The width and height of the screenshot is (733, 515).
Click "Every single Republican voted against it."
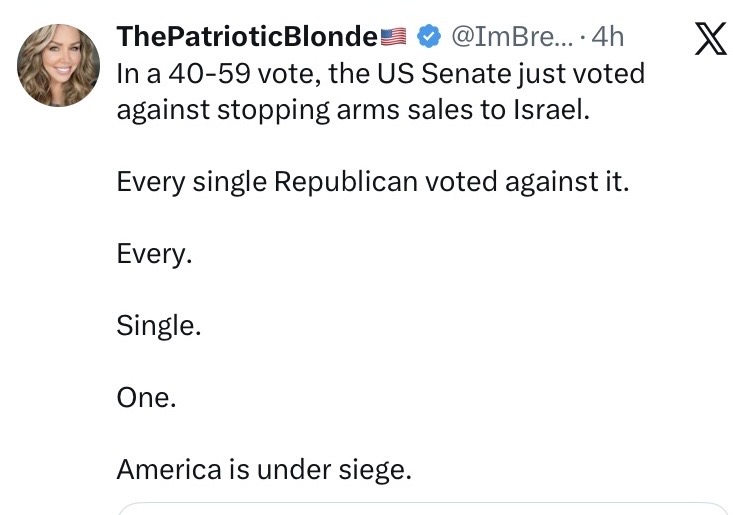point(373,182)
